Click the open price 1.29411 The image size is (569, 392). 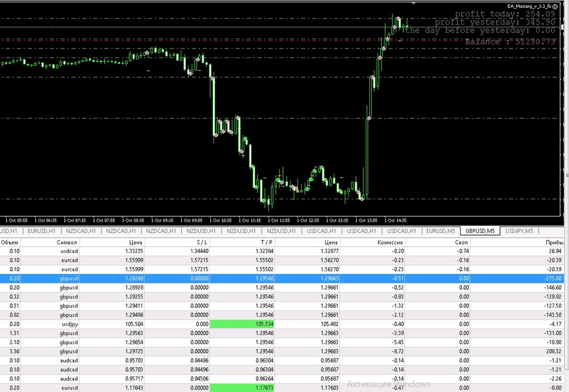134,306
